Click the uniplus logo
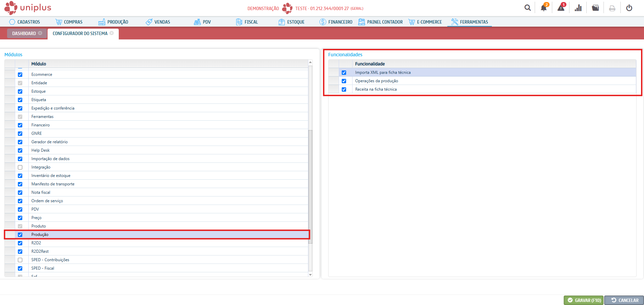The width and height of the screenshot is (644, 305). pos(28,8)
